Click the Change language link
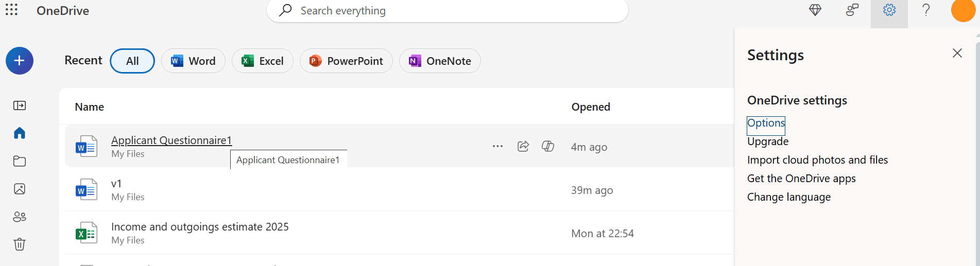The height and width of the screenshot is (266, 980). (x=788, y=197)
